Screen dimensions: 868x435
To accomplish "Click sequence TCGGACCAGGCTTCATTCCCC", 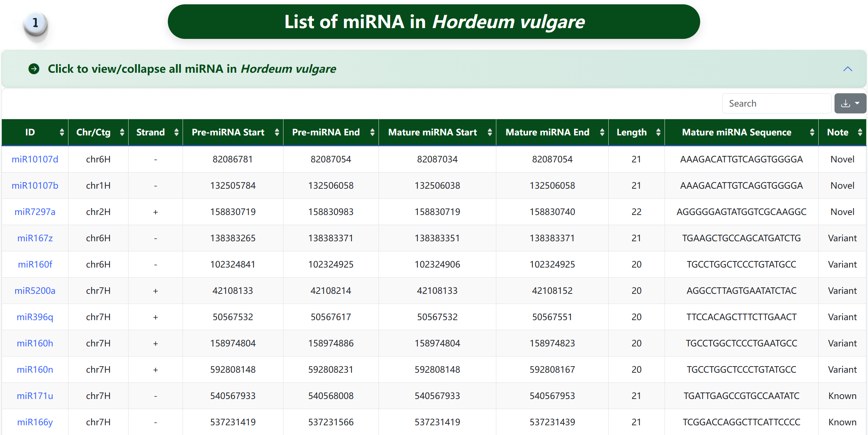I will [x=741, y=422].
